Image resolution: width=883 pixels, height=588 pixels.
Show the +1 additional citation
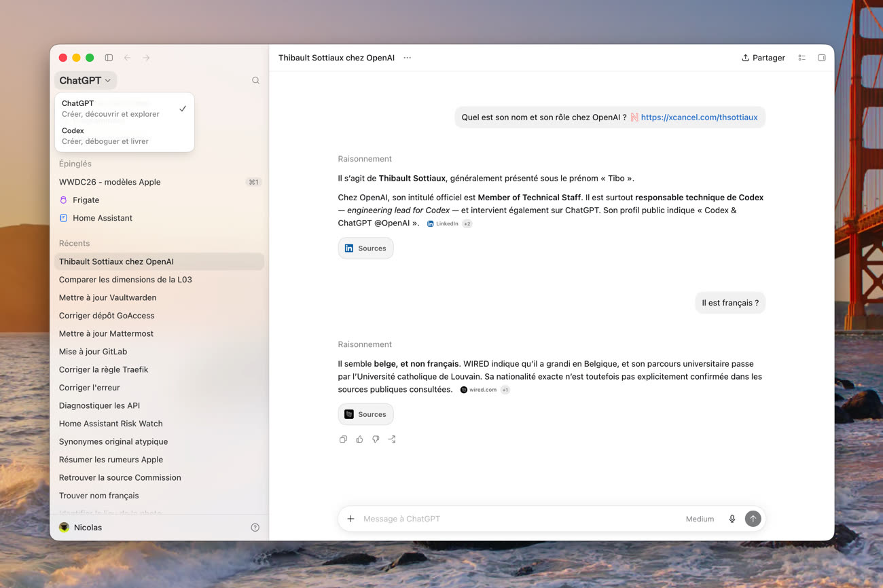[x=505, y=390]
